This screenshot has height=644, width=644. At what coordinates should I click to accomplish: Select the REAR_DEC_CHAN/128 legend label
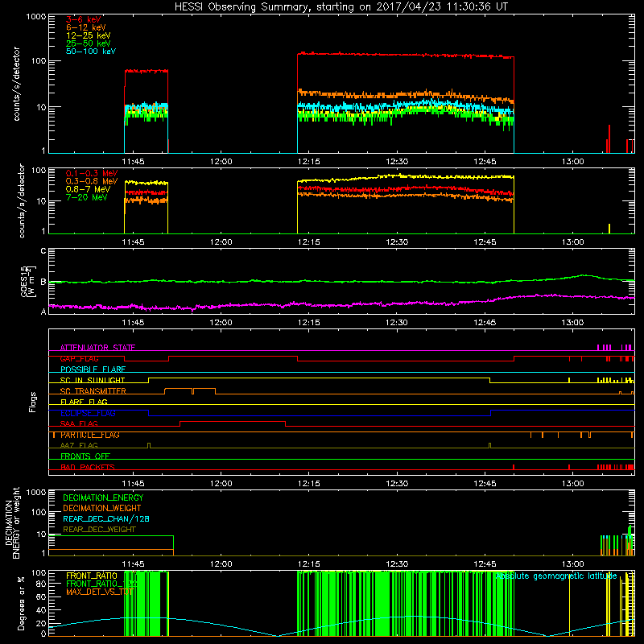106,518
